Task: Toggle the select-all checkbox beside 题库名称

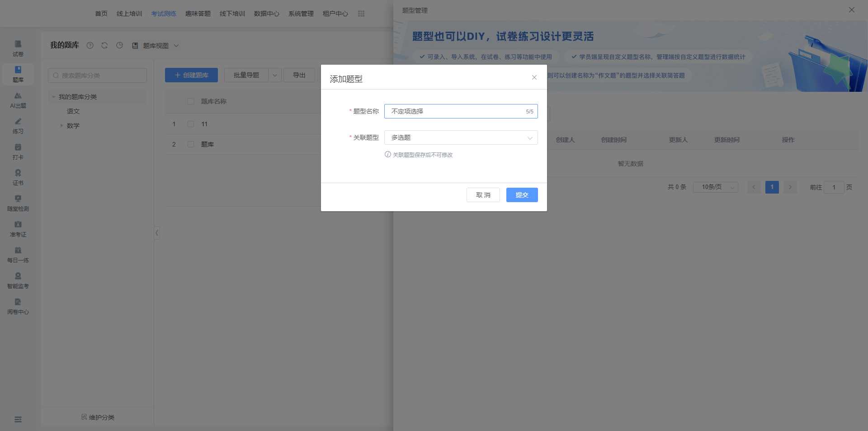Action: pos(191,101)
